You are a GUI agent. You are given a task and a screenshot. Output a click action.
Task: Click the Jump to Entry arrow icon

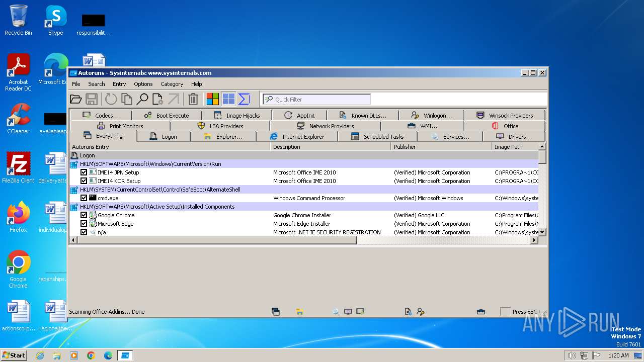point(174,99)
